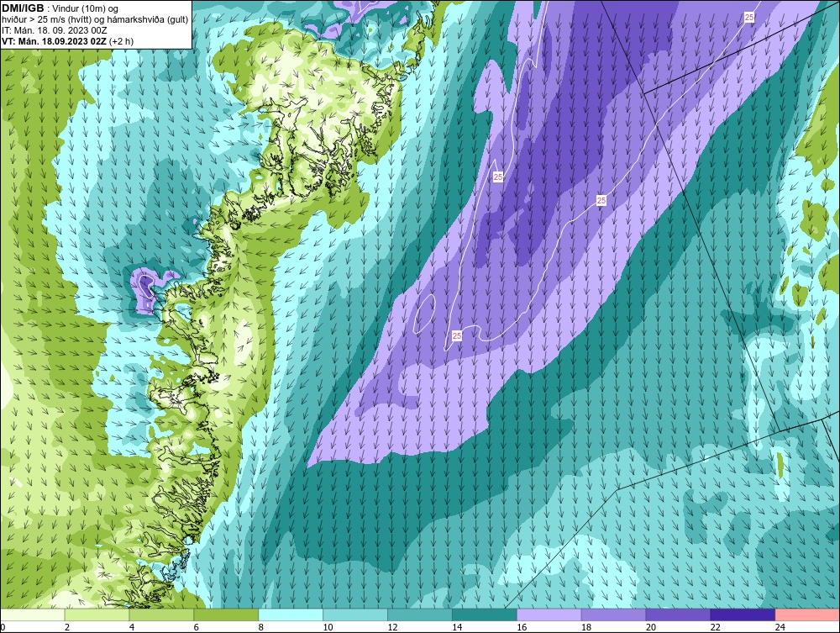Click the legend value label '6'
This screenshot has height=633, width=840.
[x=196, y=627]
